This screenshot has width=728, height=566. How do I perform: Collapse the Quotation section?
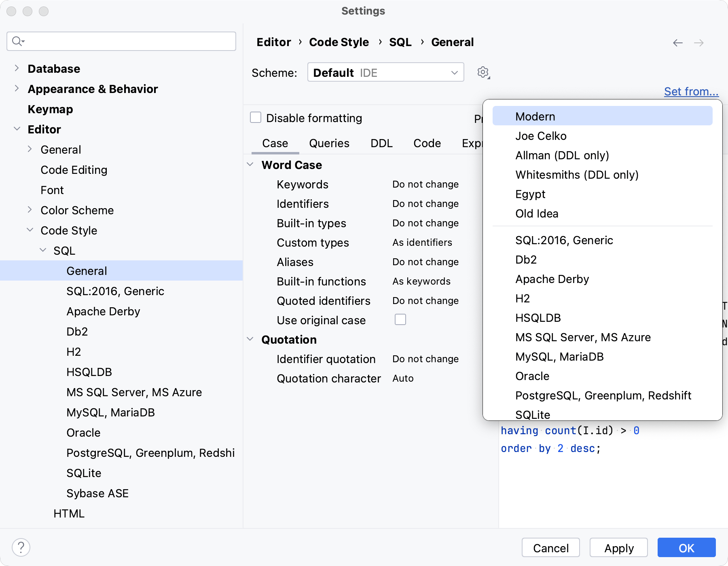(250, 339)
